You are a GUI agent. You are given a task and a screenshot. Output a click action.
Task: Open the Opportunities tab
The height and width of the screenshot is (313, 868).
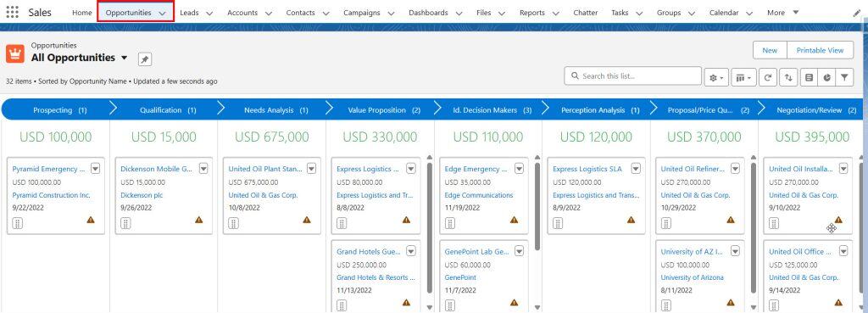coord(129,13)
